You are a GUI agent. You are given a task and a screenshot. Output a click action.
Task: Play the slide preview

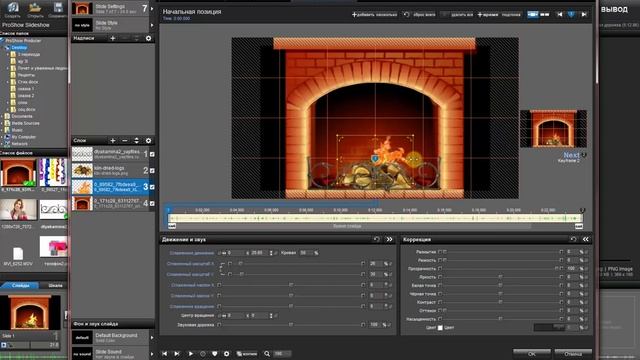coord(190,353)
